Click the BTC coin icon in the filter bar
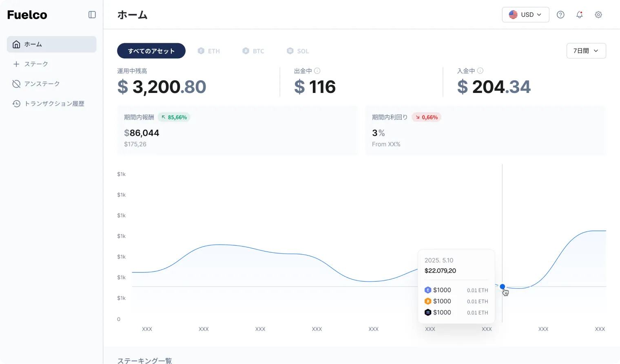Screen dimensions: 620x364 click(x=246, y=51)
